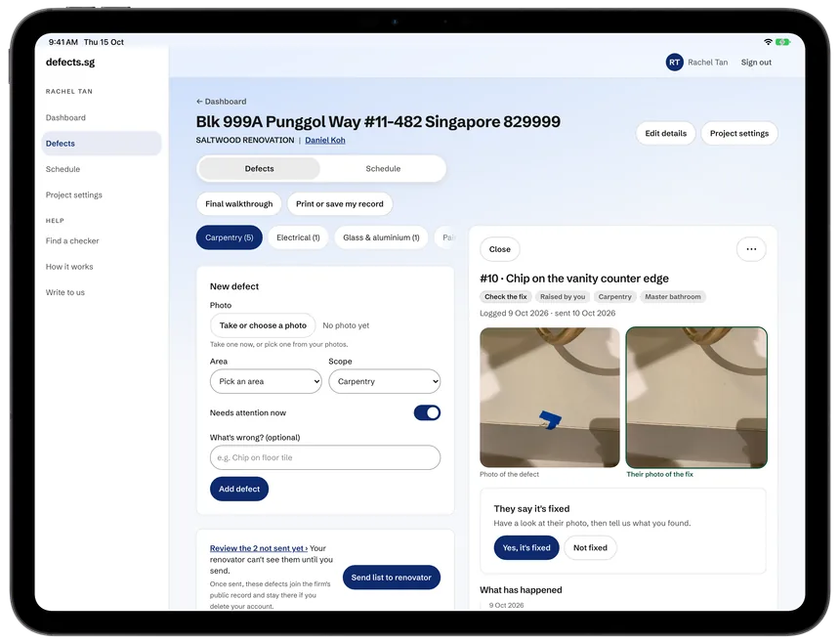The width and height of the screenshot is (840, 644).
Task: Click Take or choose a photo
Action: 263,325
